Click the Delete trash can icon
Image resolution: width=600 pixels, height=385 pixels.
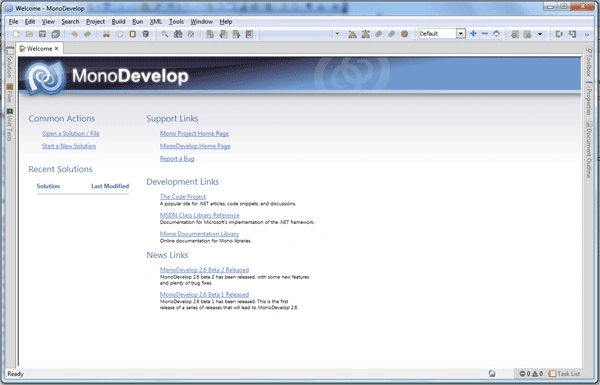tap(145, 34)
